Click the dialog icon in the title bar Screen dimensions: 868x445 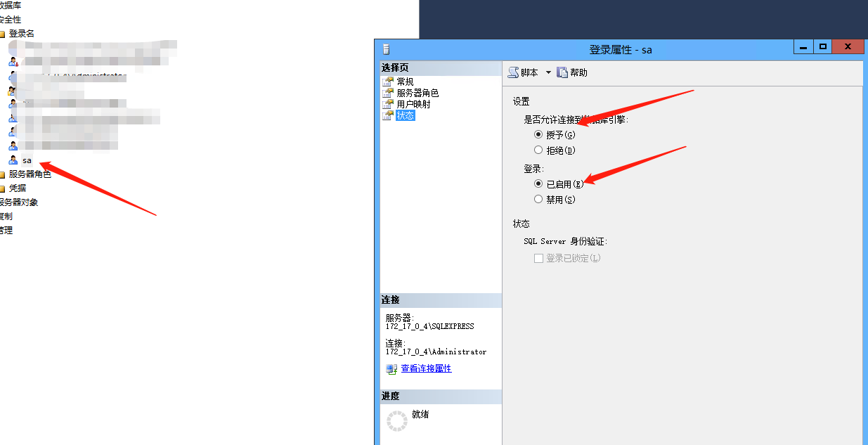385,49
